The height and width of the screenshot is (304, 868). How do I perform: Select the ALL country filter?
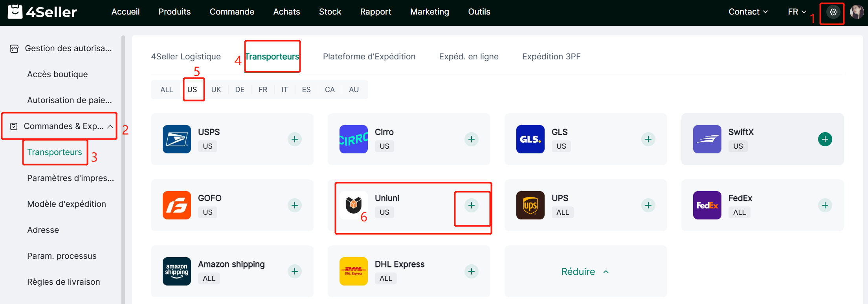[167, 90]
